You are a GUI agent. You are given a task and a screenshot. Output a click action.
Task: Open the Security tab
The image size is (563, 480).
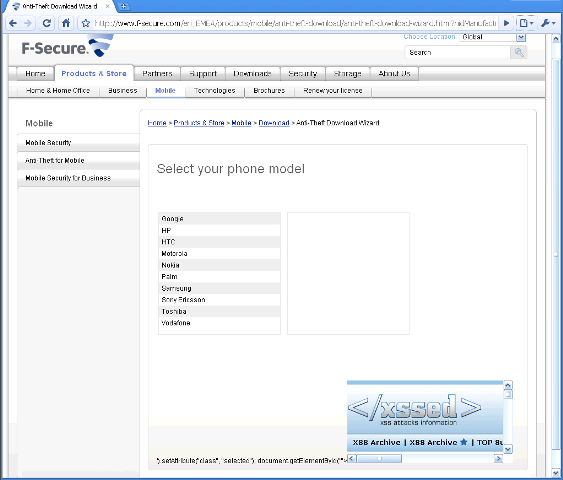[x=303, y=74]
